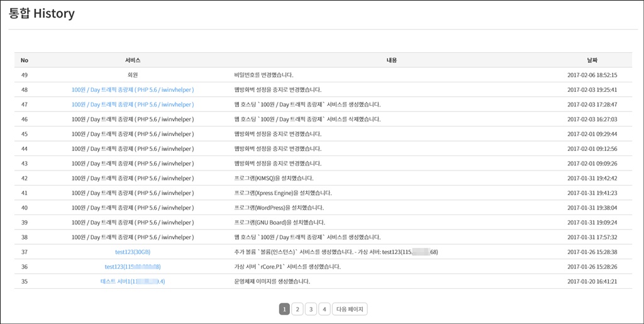
Task: Select date 2017-01-26 15:28:38
Action: click(592, 252)
